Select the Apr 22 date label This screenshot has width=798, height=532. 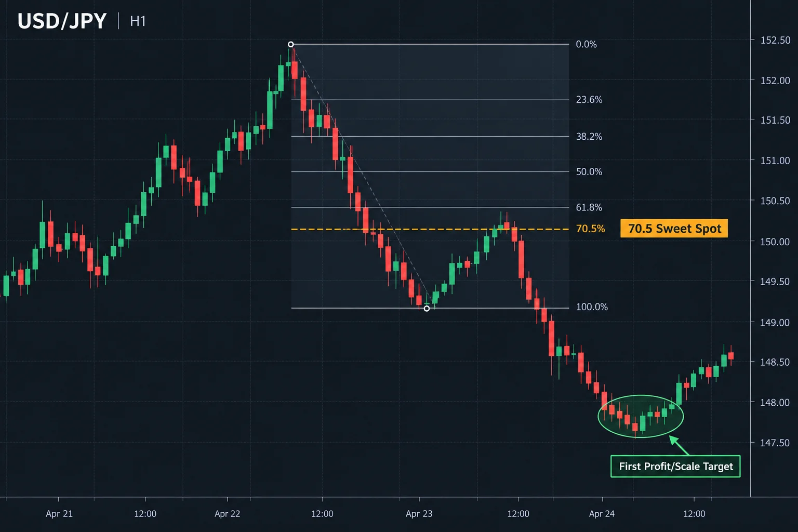[228, 514]
